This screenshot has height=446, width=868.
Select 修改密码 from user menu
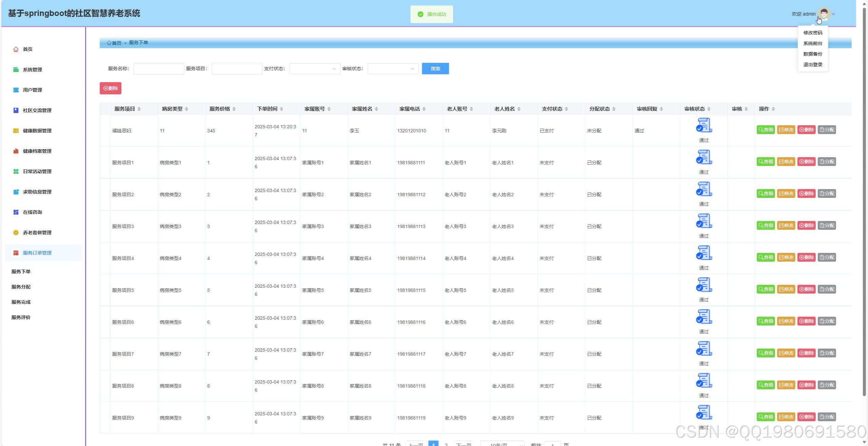[812, 33]
